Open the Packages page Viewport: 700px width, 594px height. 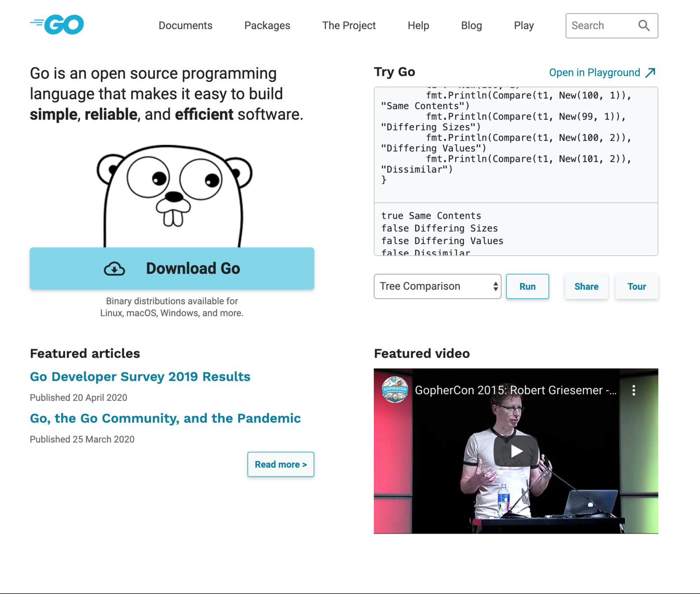tap(267, 26)
